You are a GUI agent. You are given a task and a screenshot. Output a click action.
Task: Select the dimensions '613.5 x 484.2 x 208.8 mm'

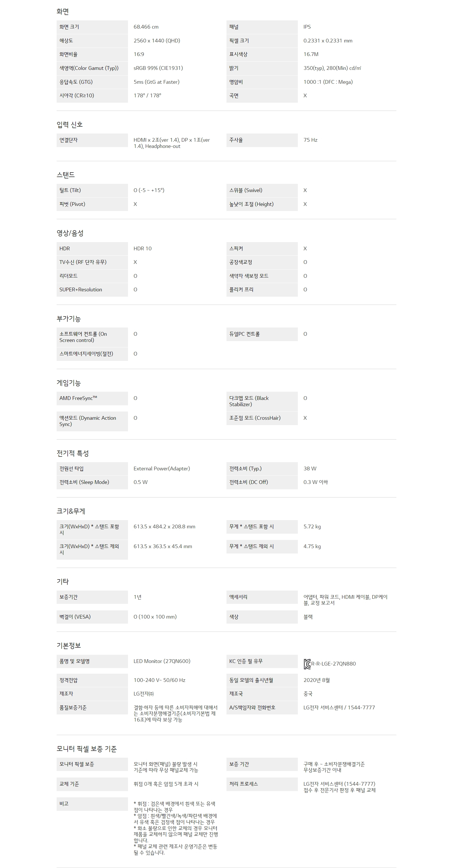tap(164, 527)
